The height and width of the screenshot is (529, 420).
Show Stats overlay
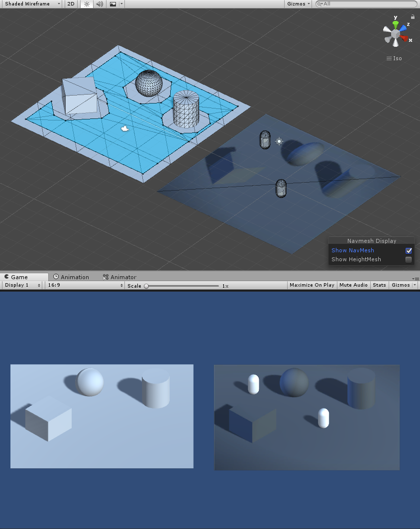[x=379, y=285]
